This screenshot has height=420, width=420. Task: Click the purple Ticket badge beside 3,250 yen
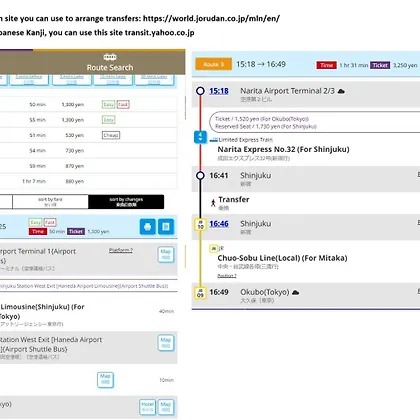coord(380,65)
